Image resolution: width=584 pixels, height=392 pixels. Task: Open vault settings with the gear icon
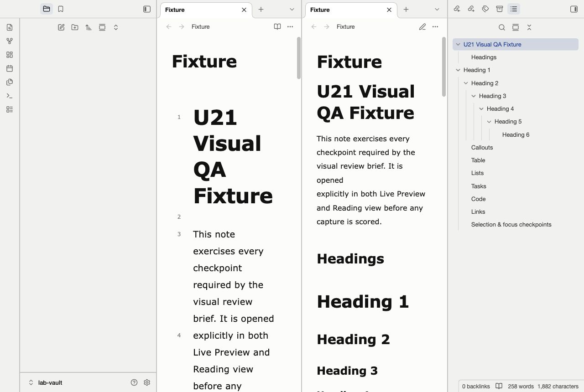(x=147, y=382)
